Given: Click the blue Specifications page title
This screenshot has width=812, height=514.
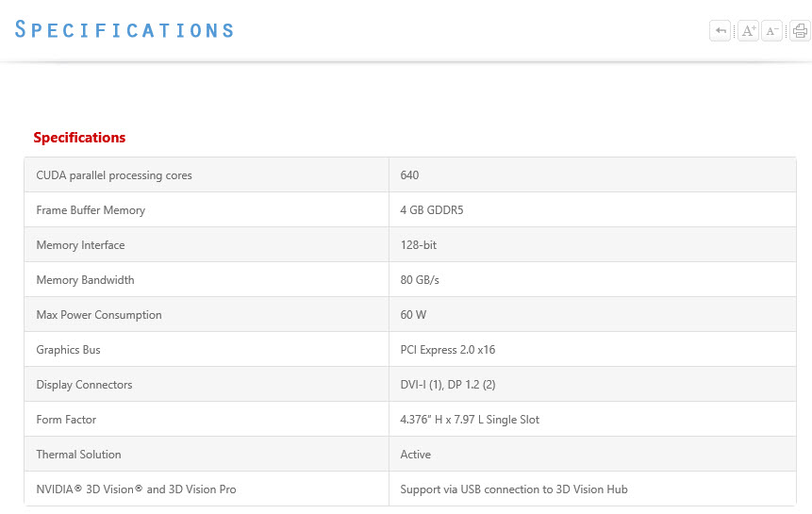Looking at the screenshot, I should pos(124,29).
